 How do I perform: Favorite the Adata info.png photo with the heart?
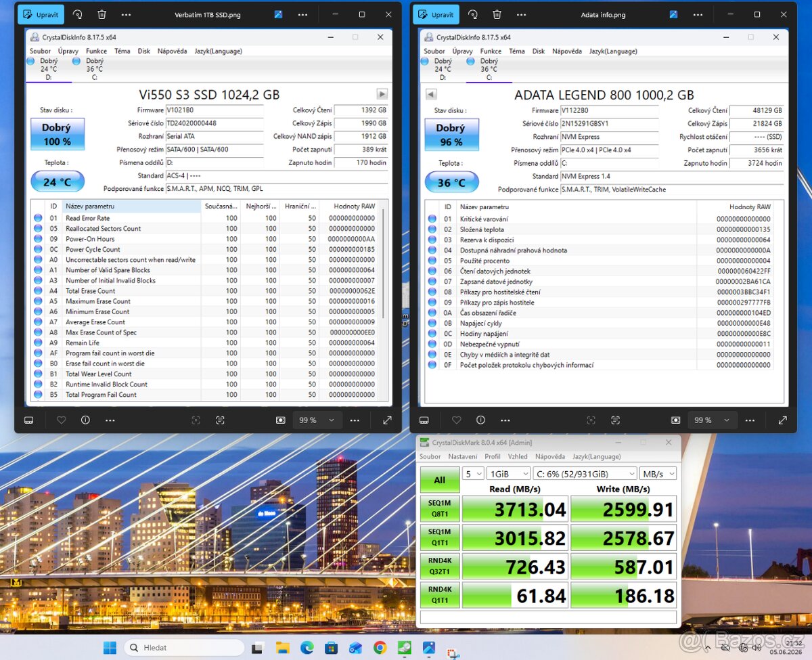[x=456, y=420]
